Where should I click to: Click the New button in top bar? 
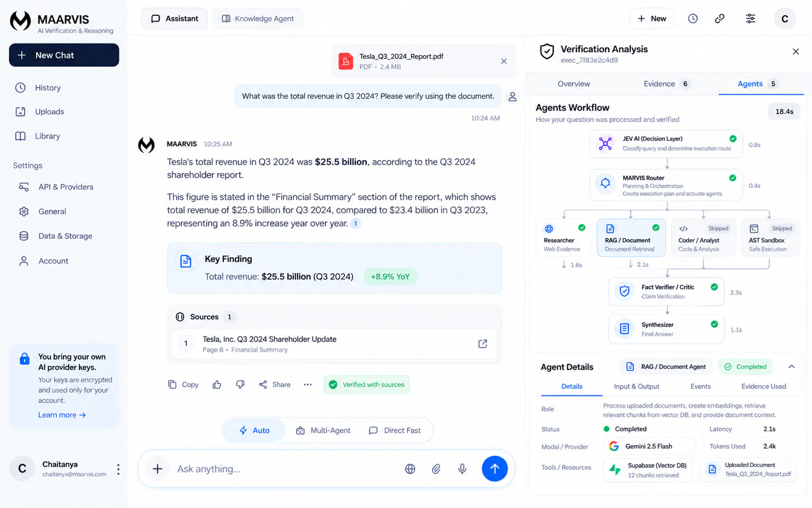point(652,18)
